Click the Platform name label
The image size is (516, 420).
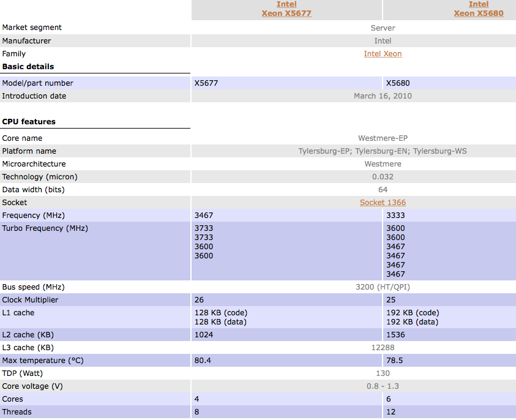pyautogui.click(x=29, y=151)
